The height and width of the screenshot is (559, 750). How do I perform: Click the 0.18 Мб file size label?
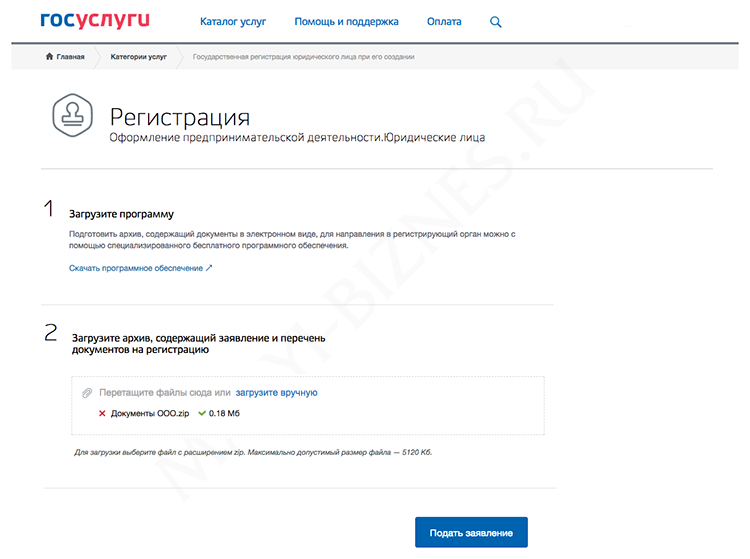[x=225, y=413]
